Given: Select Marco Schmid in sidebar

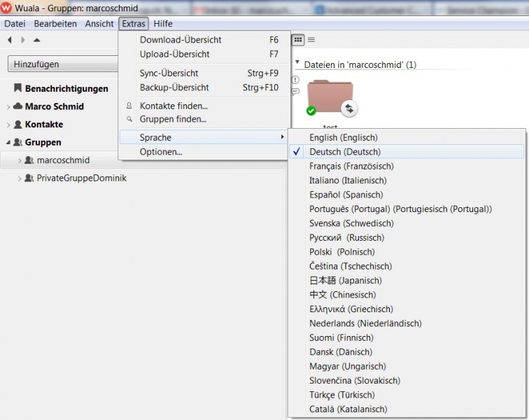Looking at the screenshot, I should coord(55,106).
